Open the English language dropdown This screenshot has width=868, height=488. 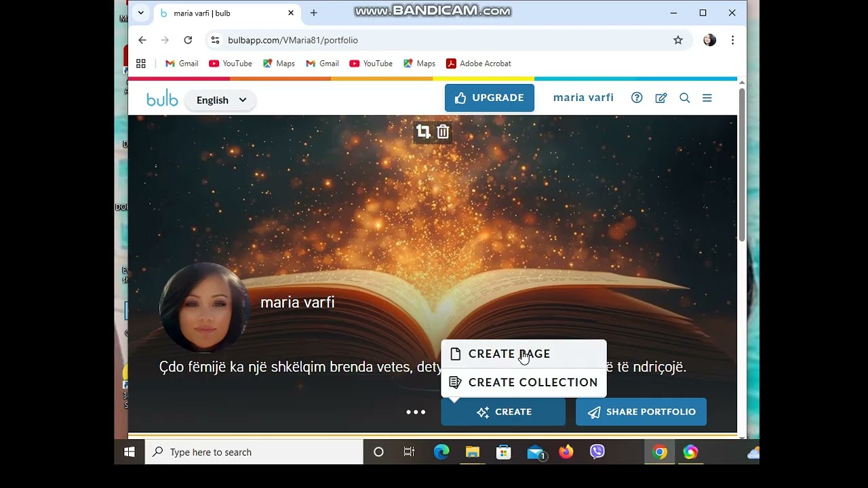coord(220,100)
